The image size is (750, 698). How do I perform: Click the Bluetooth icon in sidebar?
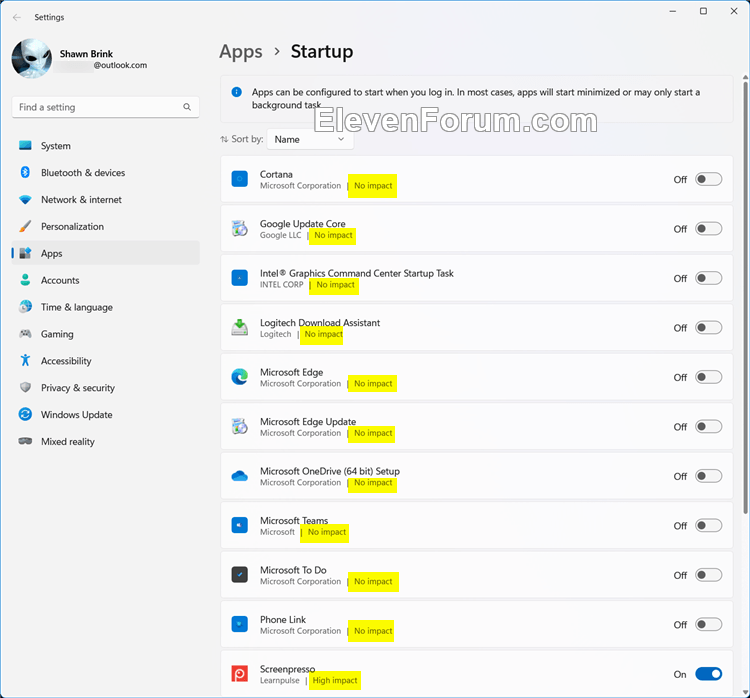pyautogui.click(x=25, y=172)
